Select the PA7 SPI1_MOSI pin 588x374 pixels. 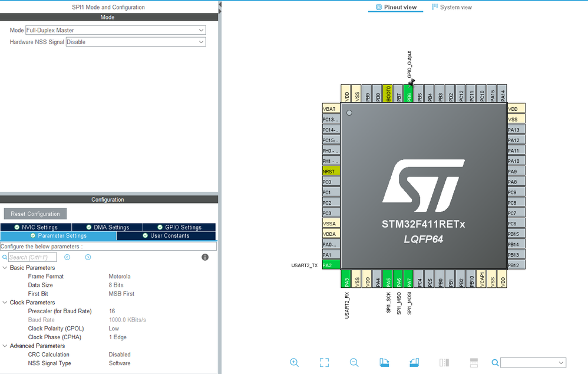(x=409, y=279)
